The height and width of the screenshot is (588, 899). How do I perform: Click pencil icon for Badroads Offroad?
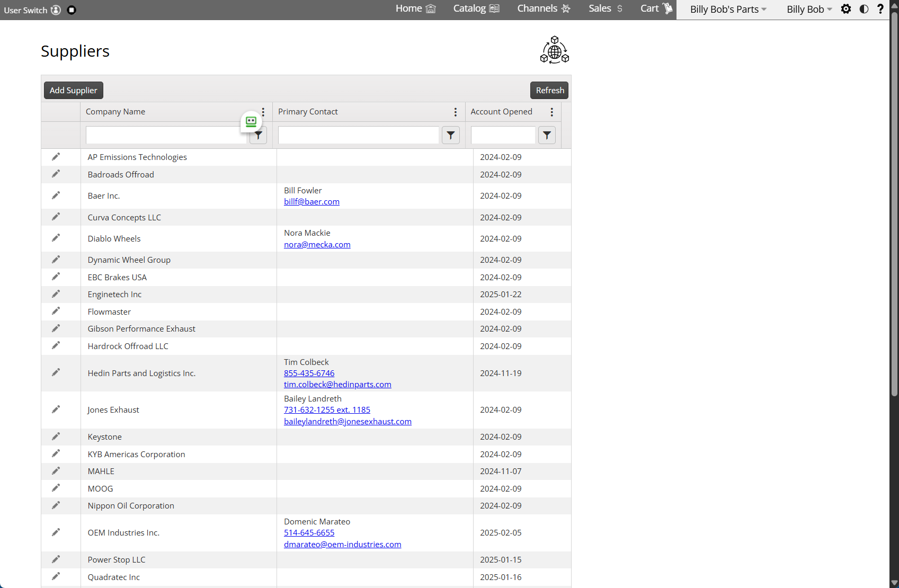pos(56,174)
